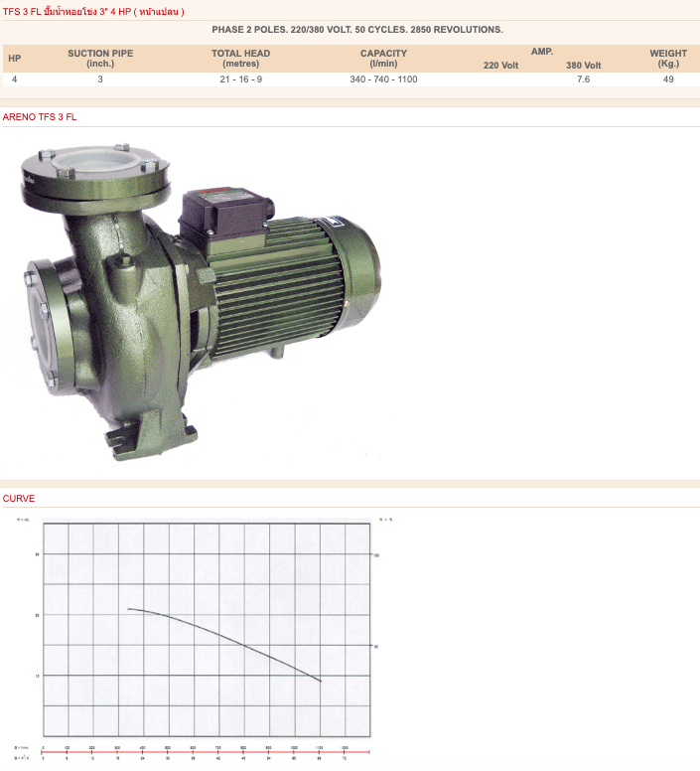Click the AMP. column header

point(542,52)
